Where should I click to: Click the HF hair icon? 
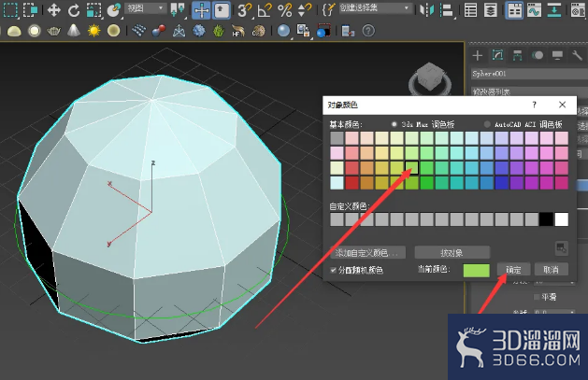tap(238, 31)
